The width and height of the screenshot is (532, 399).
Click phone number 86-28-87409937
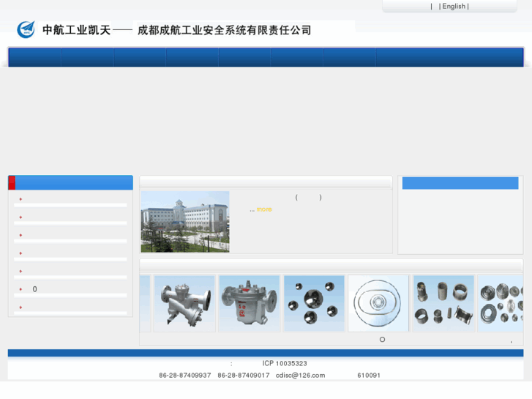pyautogui.click(x=185, y=376)
